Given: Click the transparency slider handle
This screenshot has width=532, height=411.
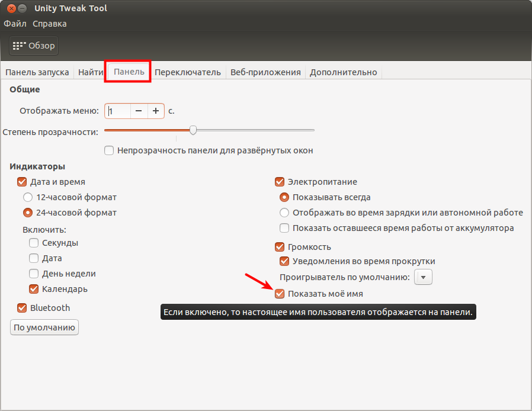Looking at the screenshot, I should (193, 130).
